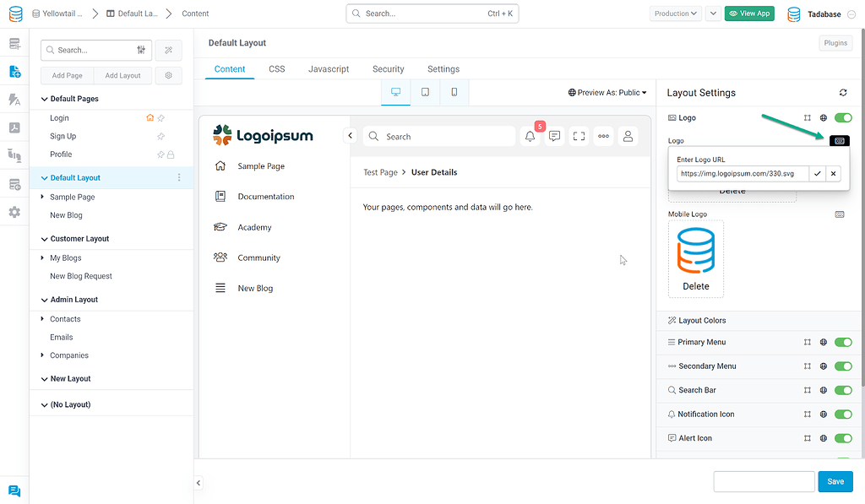Switch to the Content tab
This screenshot has width=865, height=504.
(x=230, y=69)
